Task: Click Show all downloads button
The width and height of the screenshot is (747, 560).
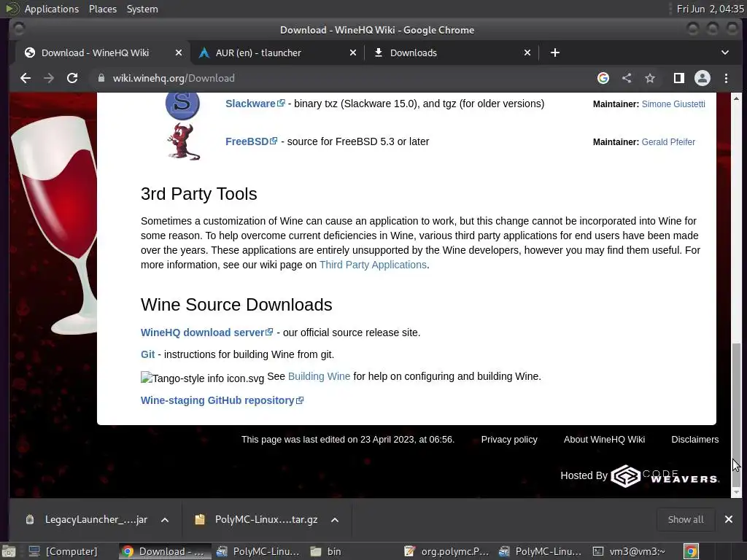Action: point(686,519)
